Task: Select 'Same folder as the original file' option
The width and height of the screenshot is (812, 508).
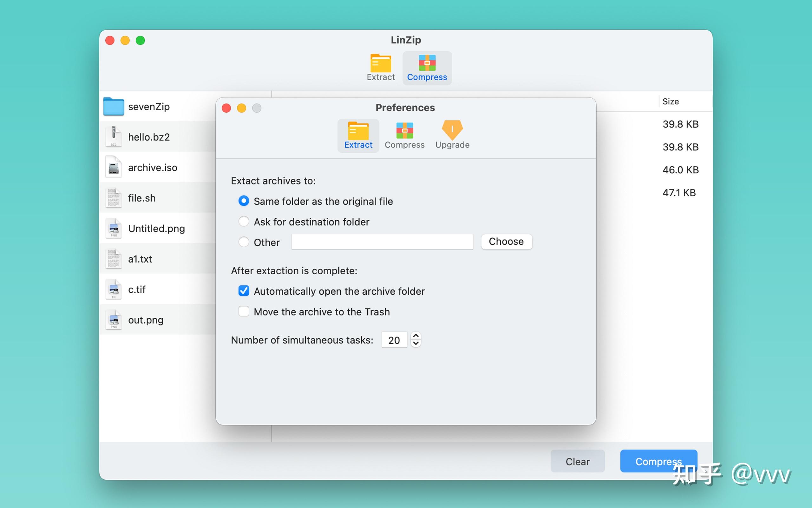Action: pyautogui.click(x=244, y=201)
